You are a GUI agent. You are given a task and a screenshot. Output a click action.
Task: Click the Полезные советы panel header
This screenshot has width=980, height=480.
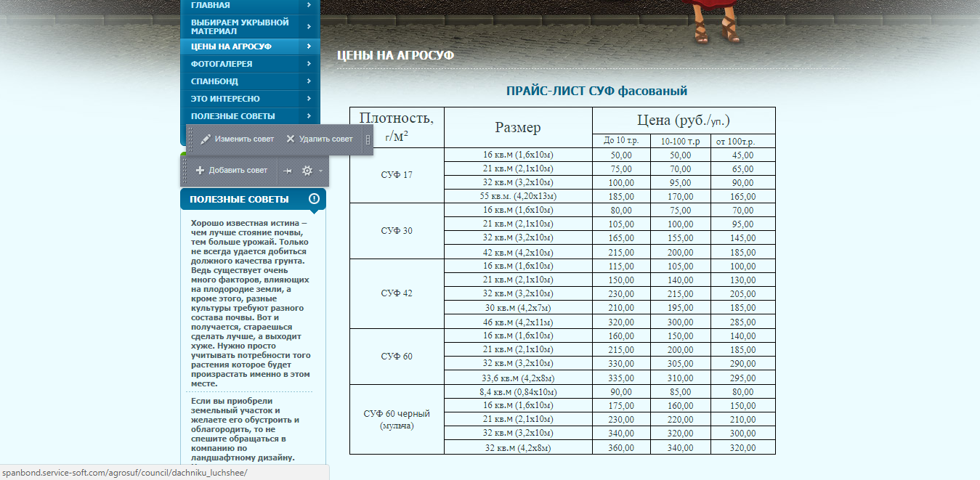coord(253,199)
